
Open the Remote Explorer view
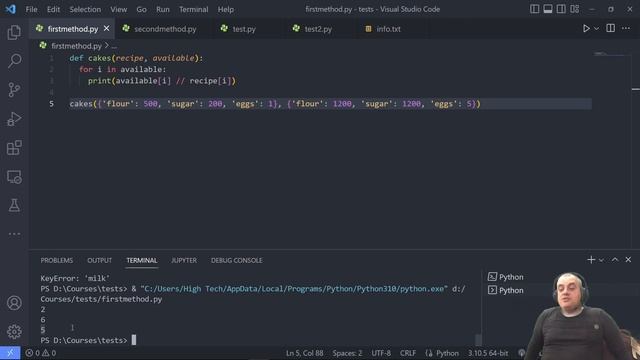tap(14, 177)
